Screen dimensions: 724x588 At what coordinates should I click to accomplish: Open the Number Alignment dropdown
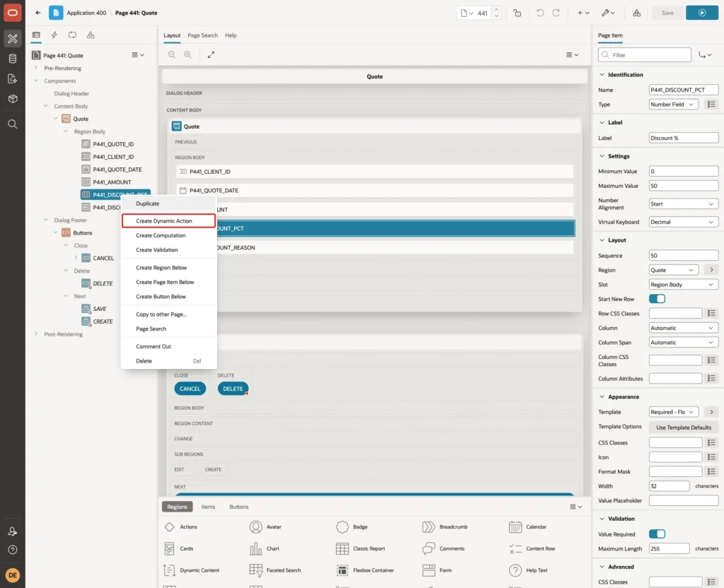(x=684, y=204)
